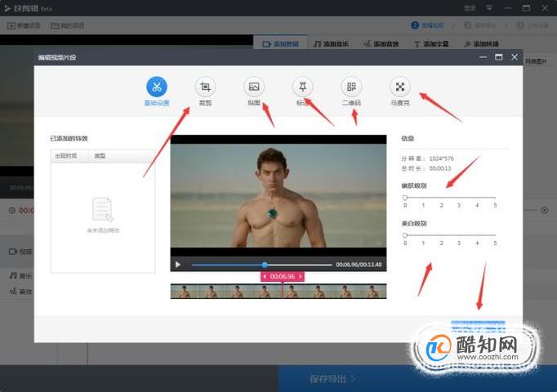Screen dimensions: 557x392
Task: Close the 编辑视频片段 dialog
Action: [515, 57]
